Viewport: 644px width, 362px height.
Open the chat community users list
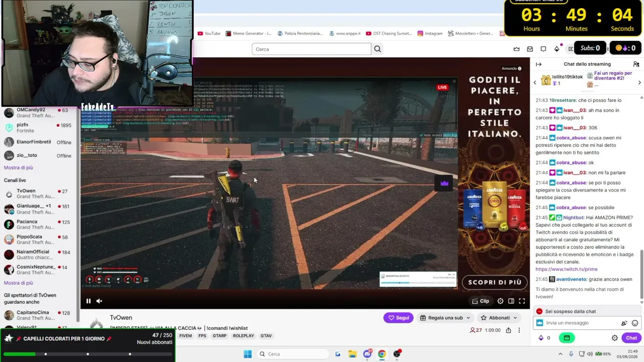click(636, 64)
